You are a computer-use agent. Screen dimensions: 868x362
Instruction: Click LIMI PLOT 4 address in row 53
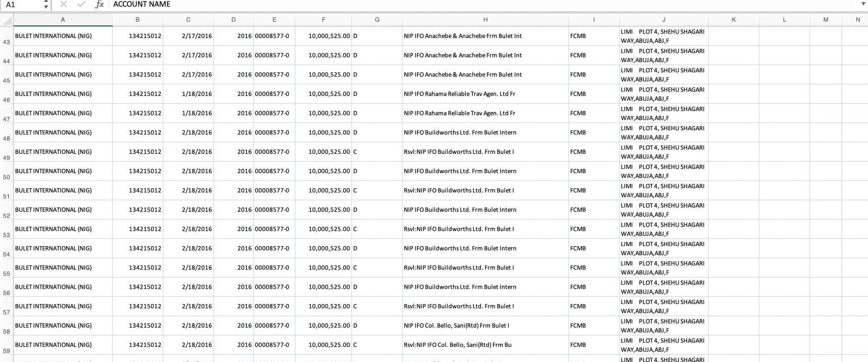point(662,229)
